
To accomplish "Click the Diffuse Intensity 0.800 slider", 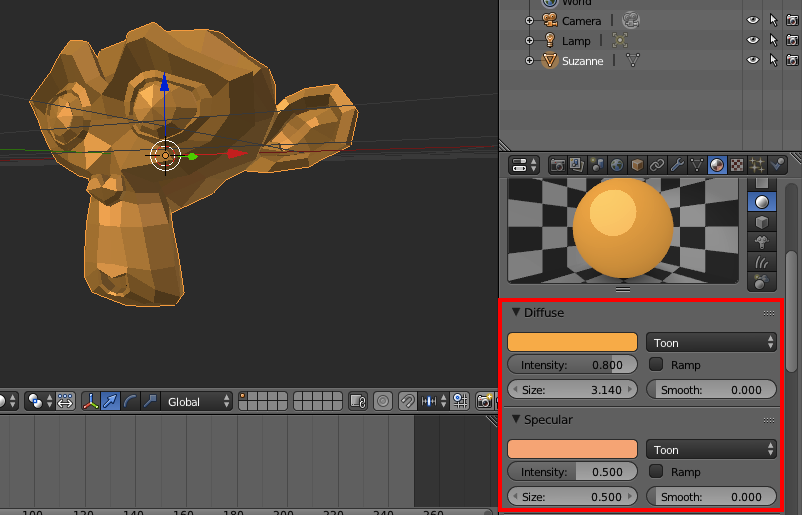I will 572,365.
